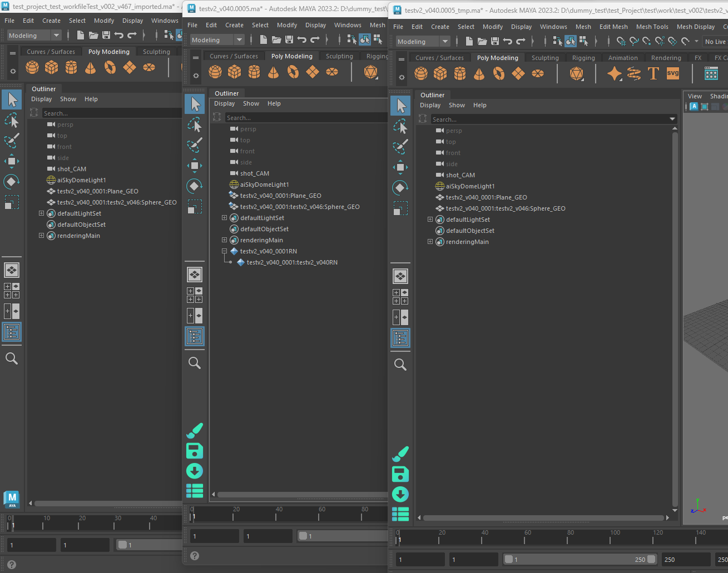Expand defaultLightSet in middle window outliner
This screenshot has width=728, height=573.
pos(224,218)
